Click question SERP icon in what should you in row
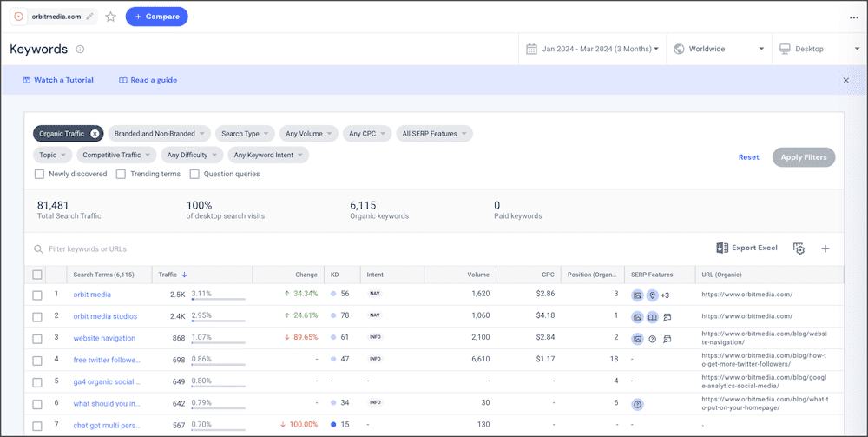868x437 pixels. (x=638, y=405)
